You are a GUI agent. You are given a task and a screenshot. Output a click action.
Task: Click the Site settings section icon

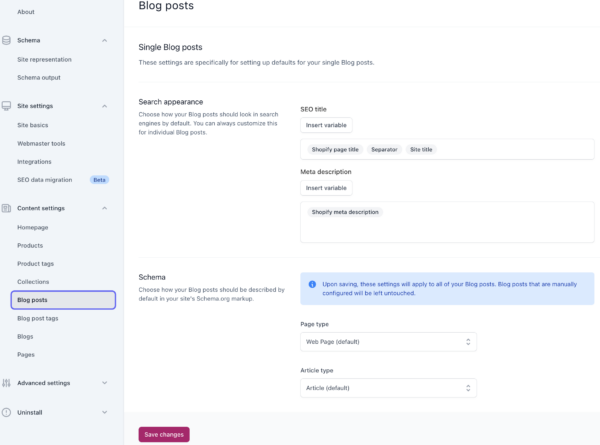pyautogui.click(x=7, y=105)
